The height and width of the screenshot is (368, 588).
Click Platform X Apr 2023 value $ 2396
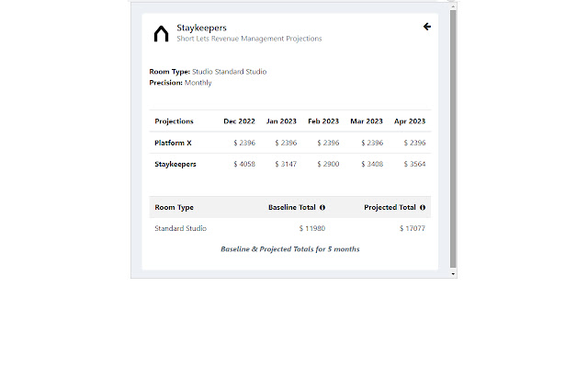pyautogui.click(x=414, y=143)
